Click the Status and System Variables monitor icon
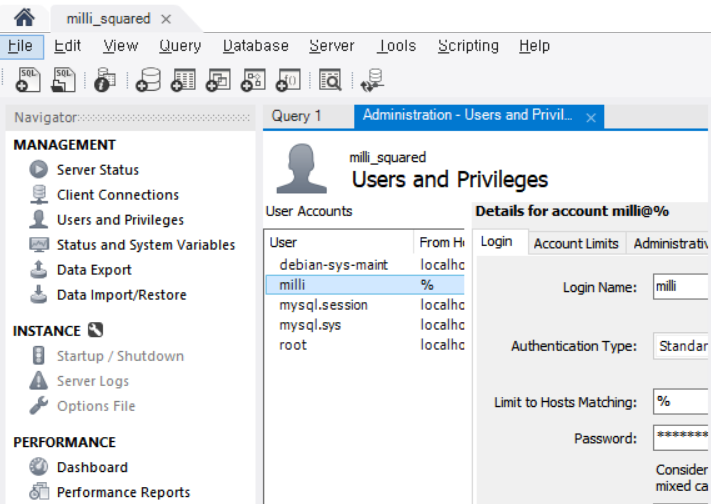 [39, 245]
